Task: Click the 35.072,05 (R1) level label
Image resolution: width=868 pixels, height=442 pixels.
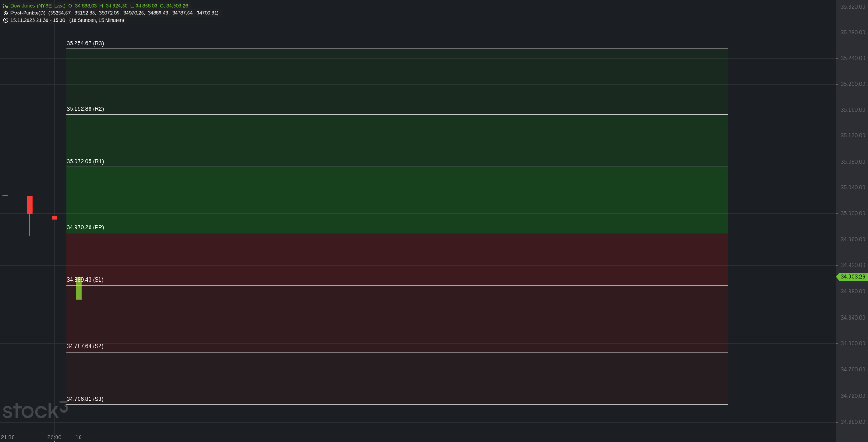Action: 85,161
